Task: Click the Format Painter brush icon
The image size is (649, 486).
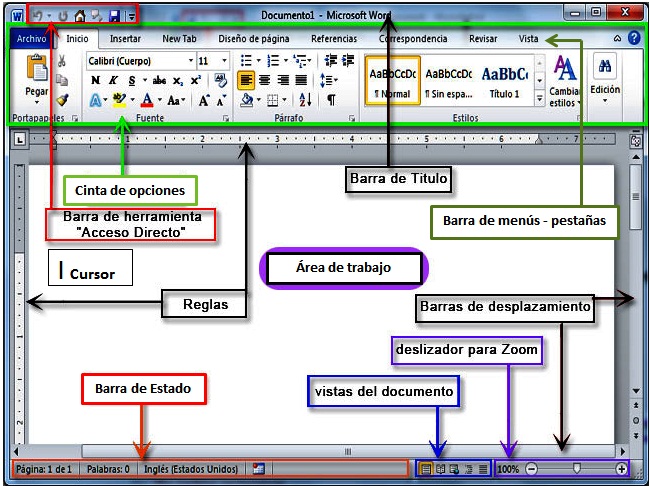Action: point(62,100)
